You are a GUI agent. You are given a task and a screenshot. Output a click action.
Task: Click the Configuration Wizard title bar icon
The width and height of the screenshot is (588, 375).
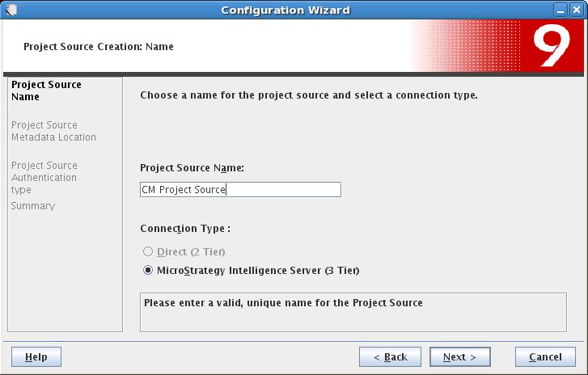[x=11, y=10]
